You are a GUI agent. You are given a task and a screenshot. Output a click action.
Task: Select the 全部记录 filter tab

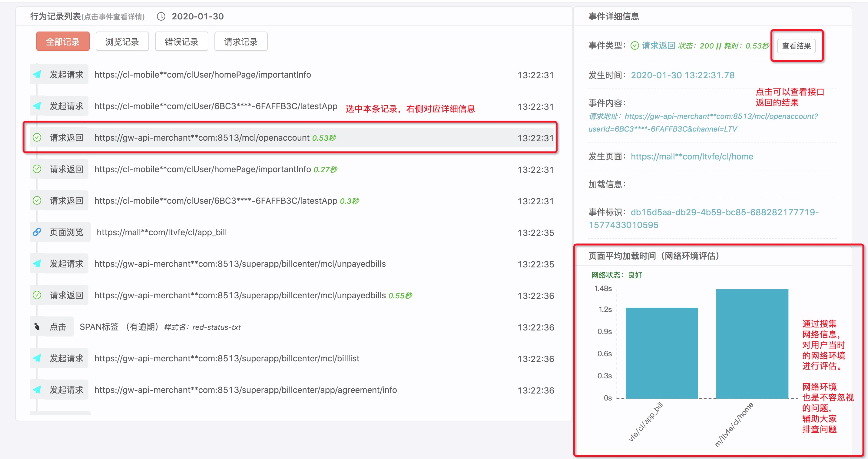pos(63,42)
